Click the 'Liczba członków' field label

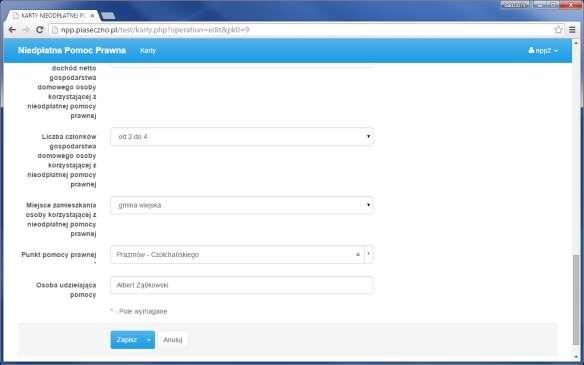(62, 161)
